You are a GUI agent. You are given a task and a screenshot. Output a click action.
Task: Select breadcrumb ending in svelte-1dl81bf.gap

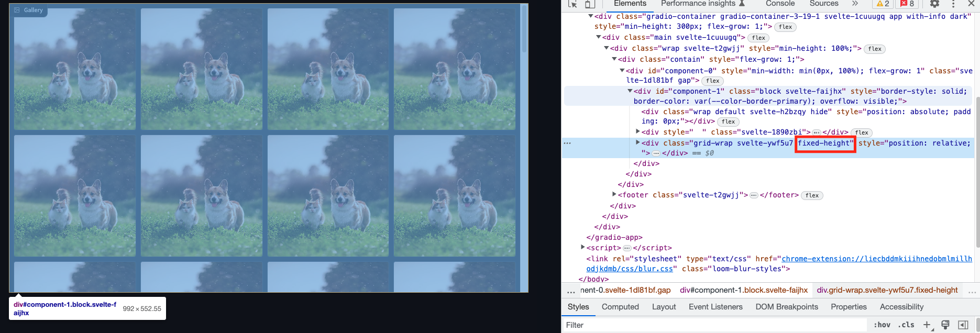coord(625,290)
